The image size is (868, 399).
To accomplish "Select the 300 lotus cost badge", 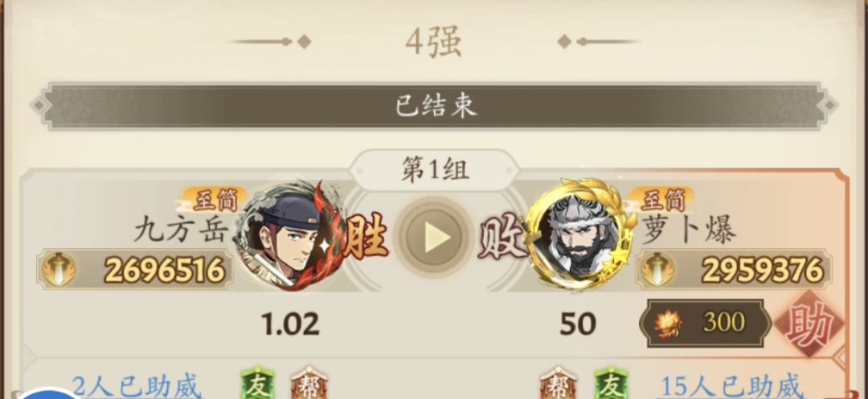I will coord(705,323).
